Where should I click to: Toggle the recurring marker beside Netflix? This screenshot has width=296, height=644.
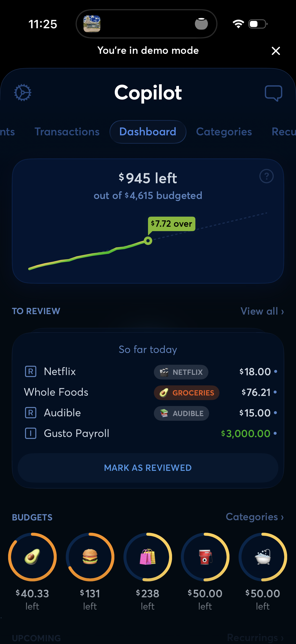(31, 372)
